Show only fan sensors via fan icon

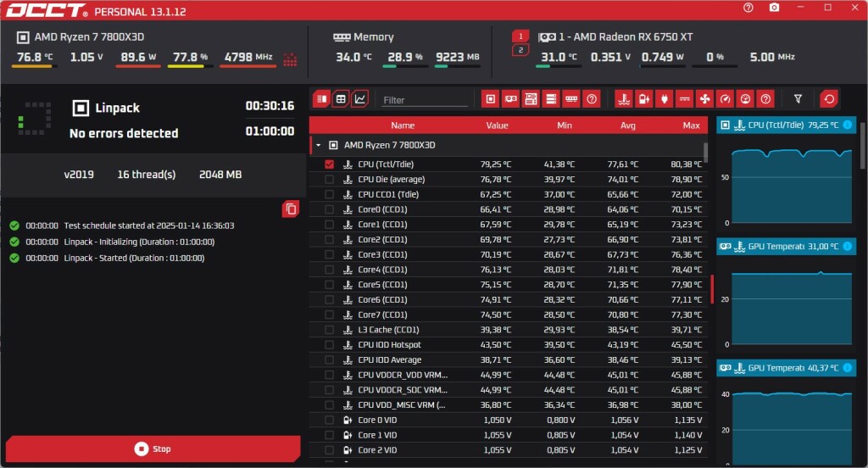point(704,99)
